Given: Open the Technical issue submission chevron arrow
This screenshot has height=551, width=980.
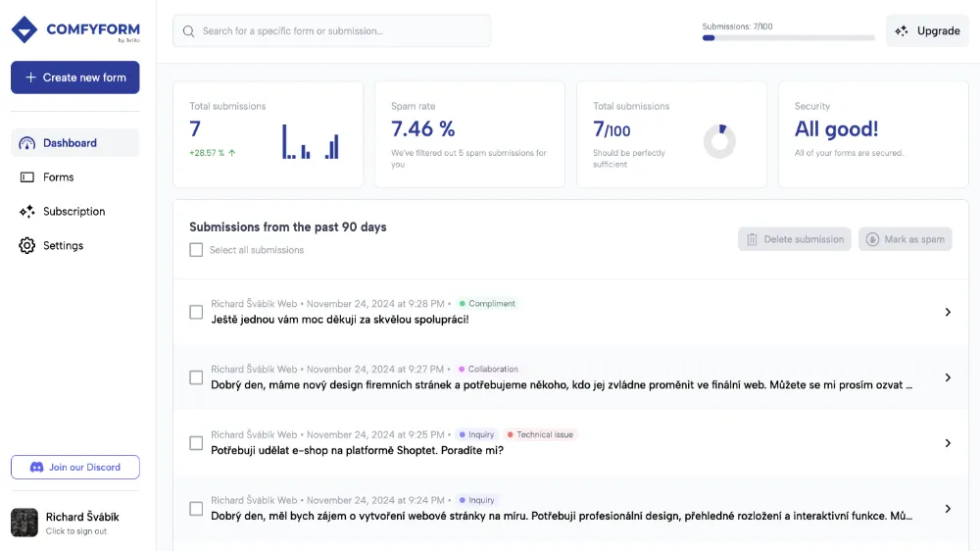Looking at the screenshot, I should coord(948,443).
